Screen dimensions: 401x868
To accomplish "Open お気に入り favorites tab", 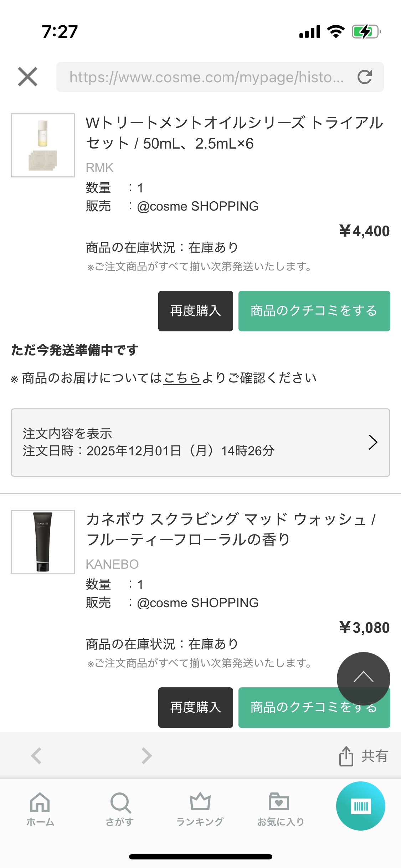I will pyautogui.click(x=280, y=809).
